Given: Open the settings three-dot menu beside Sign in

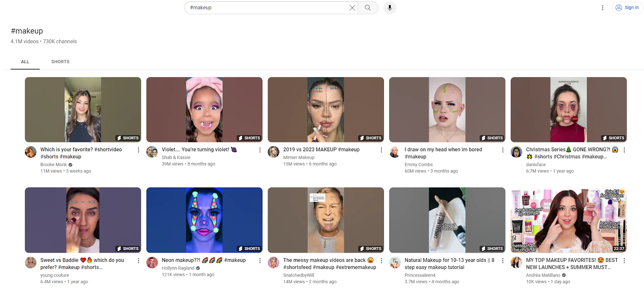Looking at the screenshot, I should click(603, 8).
